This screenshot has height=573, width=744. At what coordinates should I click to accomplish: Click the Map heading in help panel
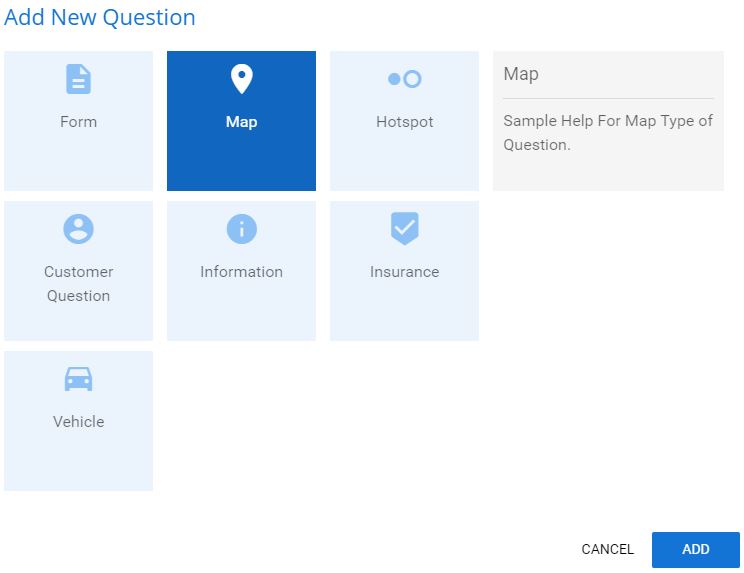(521, 74)
